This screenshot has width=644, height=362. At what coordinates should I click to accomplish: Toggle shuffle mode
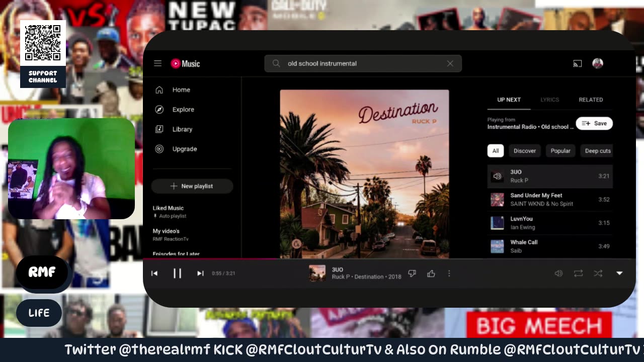click(x=598, y=273)
